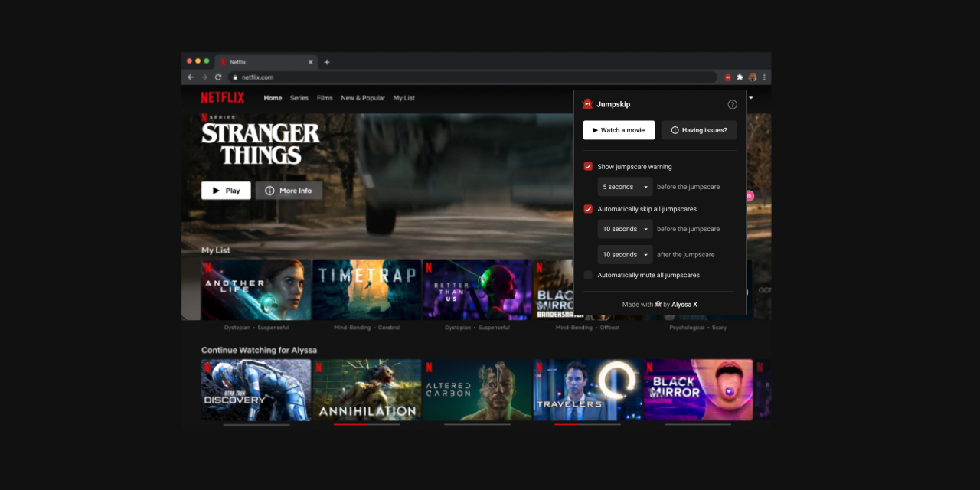Viewport: 980px width, 490px height.
Task: Open the 5 seconds warning dropdown
Action: tap(625, 186)
